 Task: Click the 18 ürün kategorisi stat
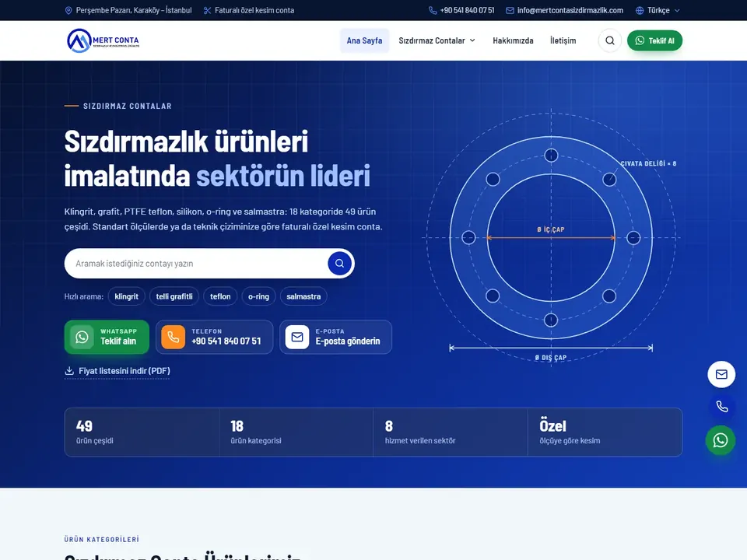[x=296, y=432]
